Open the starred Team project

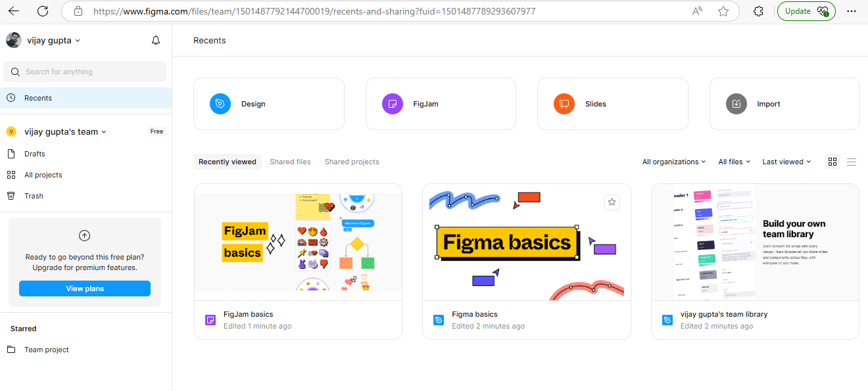[x=85, y=350]
